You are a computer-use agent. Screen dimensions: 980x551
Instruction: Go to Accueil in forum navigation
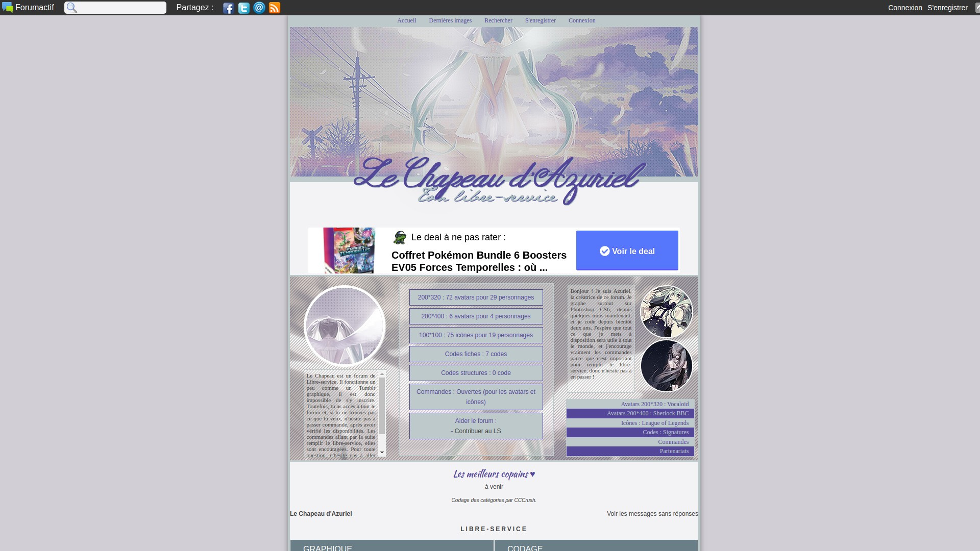(x=407, y=20)
